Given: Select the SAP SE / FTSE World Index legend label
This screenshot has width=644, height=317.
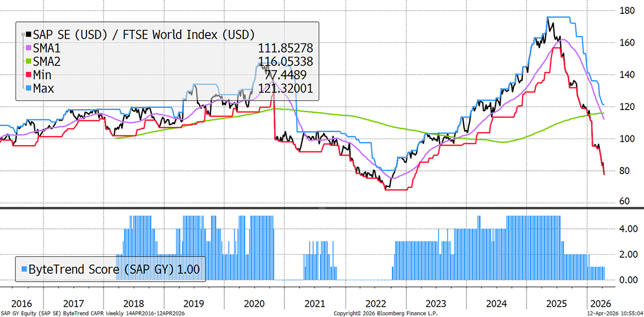Looking at the screenshot, I should 143,35.
